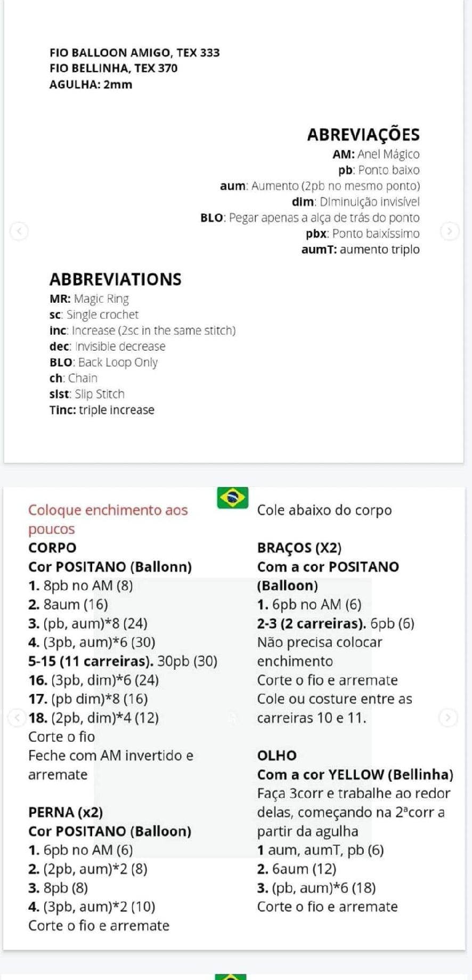
Task: Click the Brazil flag above the CORPO pattern
Action: (233, 498)
